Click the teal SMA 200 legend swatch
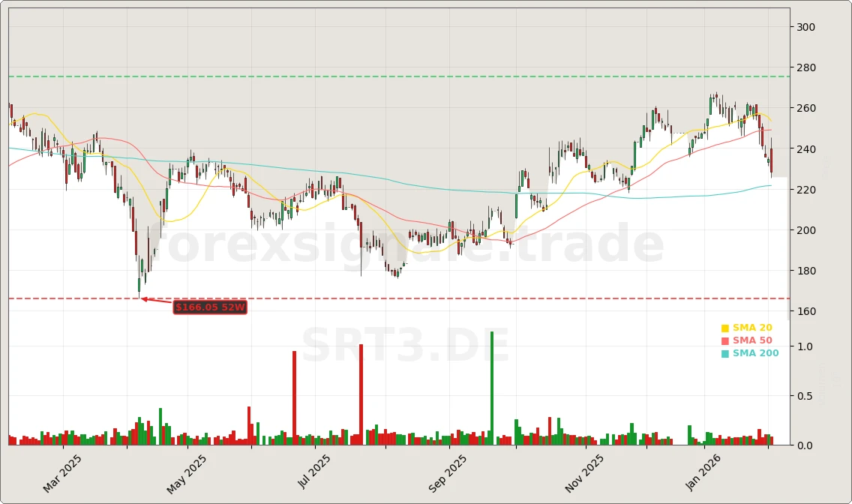The image size is (852, 504). [724, 353]
